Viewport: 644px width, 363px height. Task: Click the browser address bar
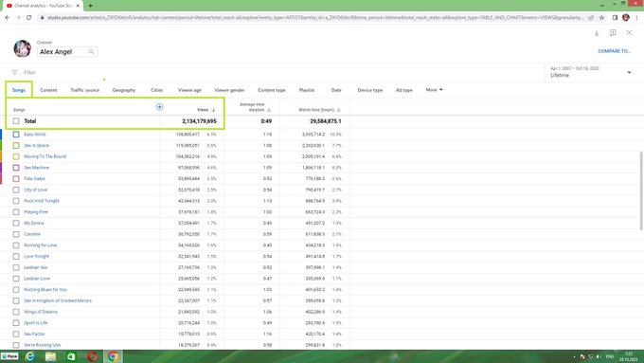315,17
